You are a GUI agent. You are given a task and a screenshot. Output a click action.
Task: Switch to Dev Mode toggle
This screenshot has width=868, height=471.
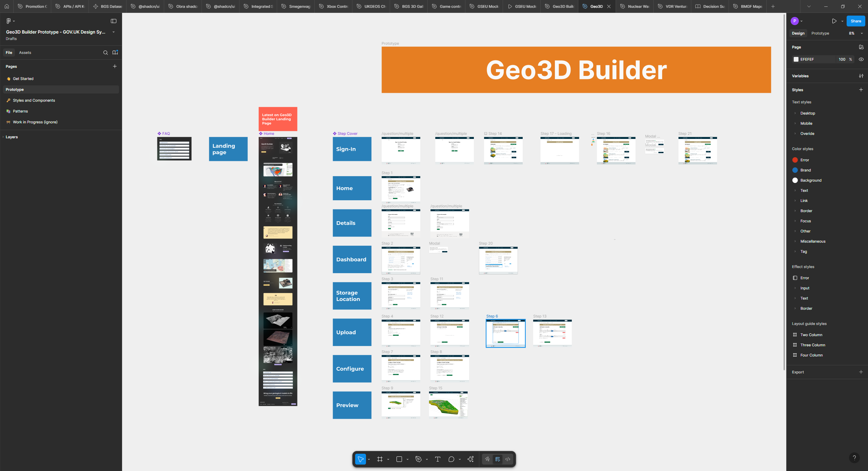pos(508,459)
